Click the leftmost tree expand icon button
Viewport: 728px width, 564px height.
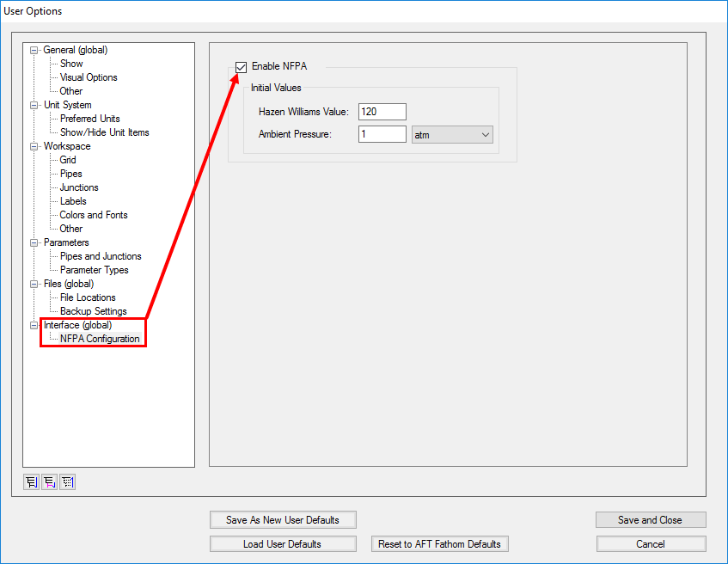point(31,482)
